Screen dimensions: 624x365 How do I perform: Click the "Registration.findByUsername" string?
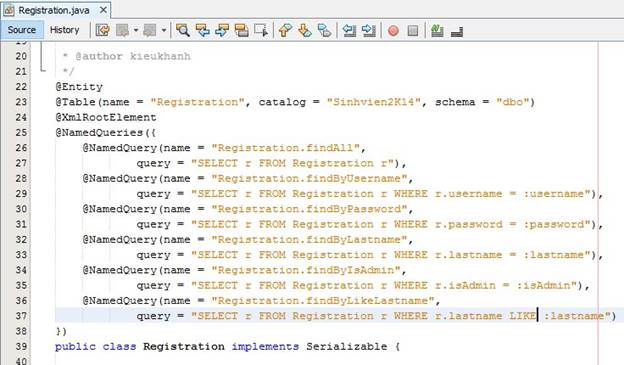coord(309,178)
